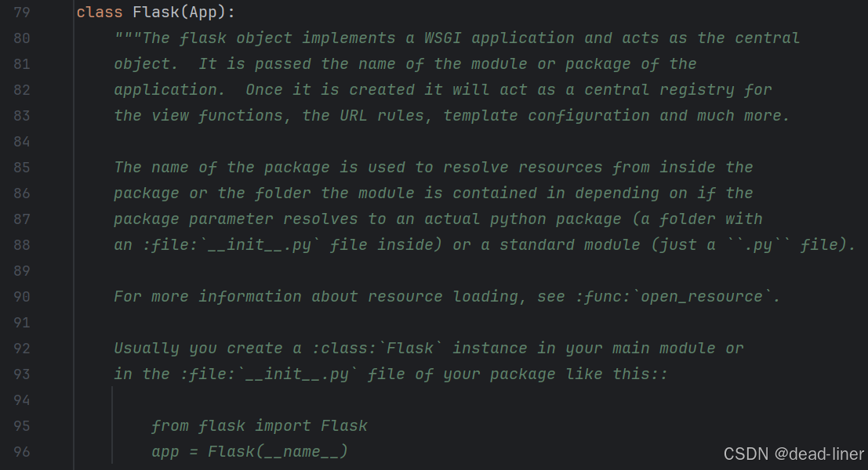Click line number 90 in the gutter
Viewport: 868px width, 470px height.
tap(22, 297)
